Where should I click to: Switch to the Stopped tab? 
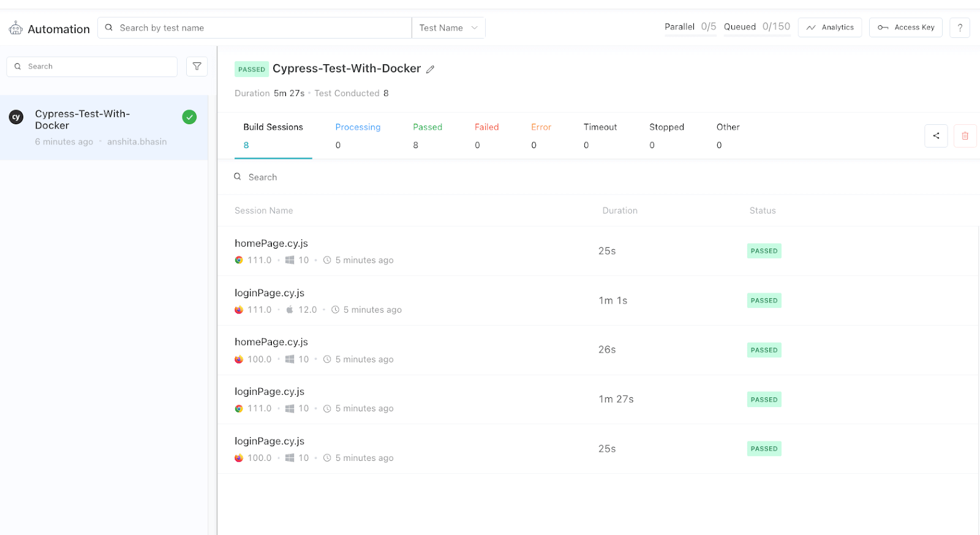tap(666, 135)
